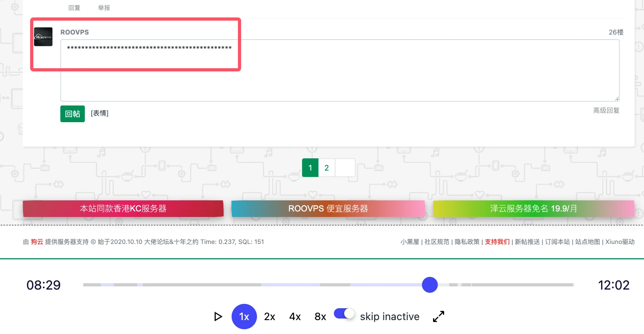
Task: Set playback speed to 8x
Action: pos(320,317)
